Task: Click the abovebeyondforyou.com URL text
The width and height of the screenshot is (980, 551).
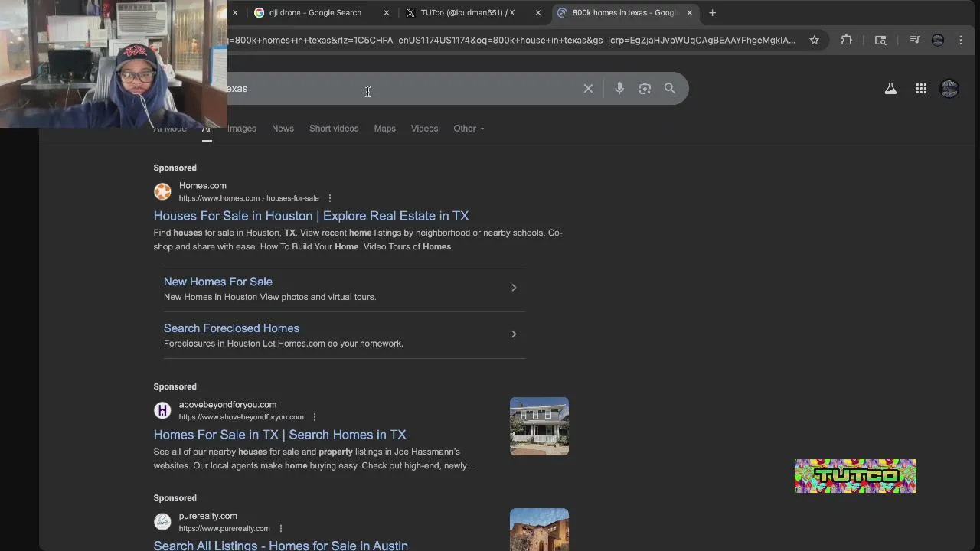Action: point(241,417)
